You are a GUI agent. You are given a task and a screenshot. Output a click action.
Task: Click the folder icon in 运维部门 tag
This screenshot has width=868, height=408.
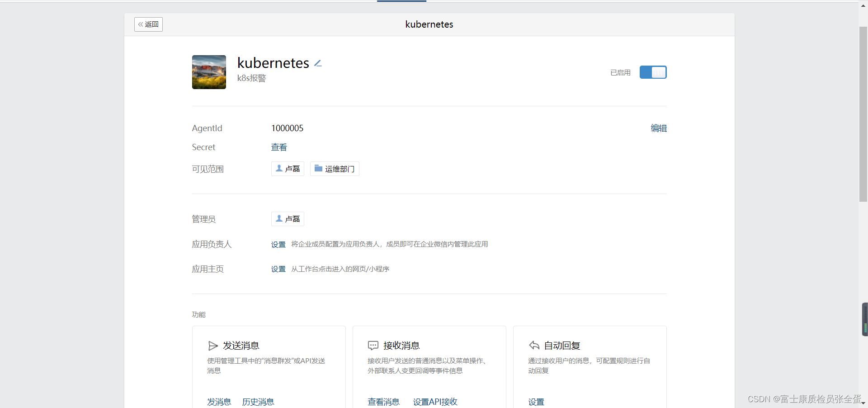coord(318,168)
